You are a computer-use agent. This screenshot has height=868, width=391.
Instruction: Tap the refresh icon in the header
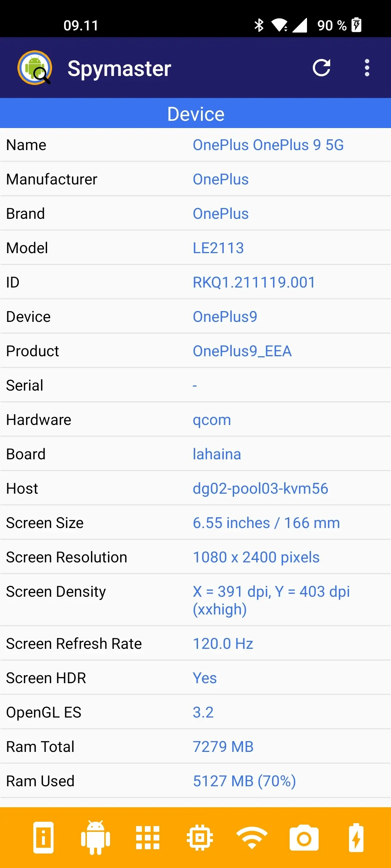321,68
